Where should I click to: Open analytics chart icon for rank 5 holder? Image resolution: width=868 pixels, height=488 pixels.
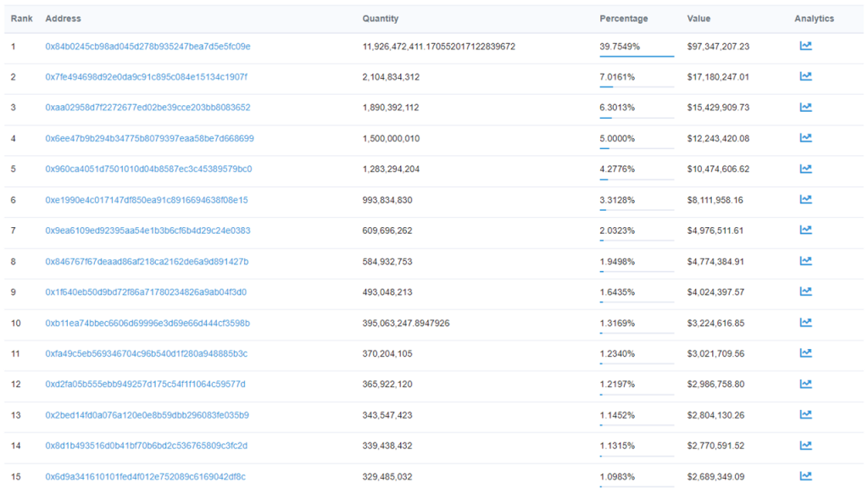[805, 169]
